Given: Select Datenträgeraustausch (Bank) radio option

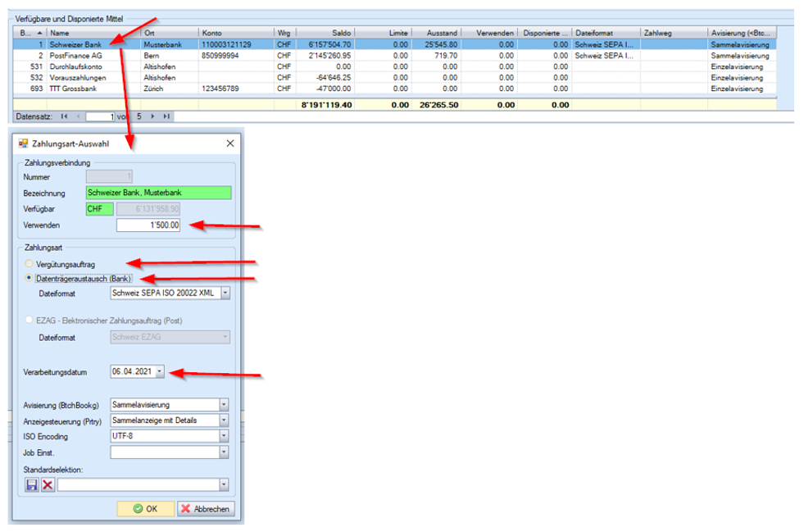Looking at the screenshot, I should point(30,278).
